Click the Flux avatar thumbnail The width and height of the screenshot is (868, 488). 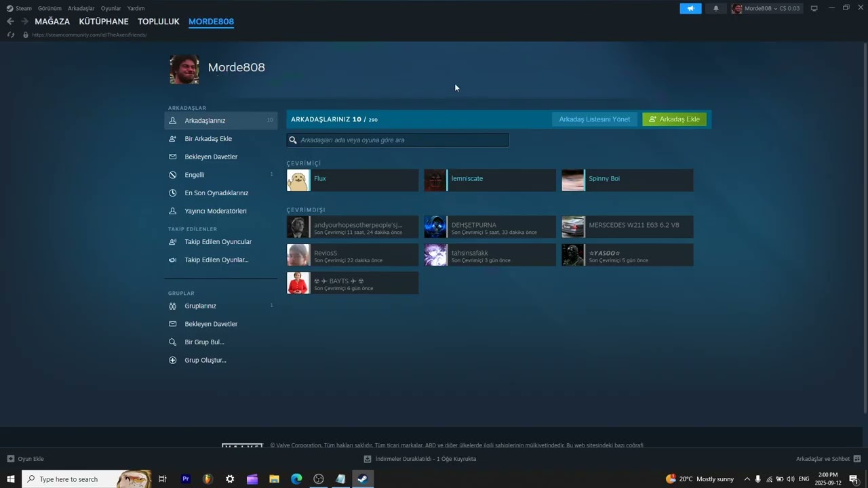pos(298,180)
